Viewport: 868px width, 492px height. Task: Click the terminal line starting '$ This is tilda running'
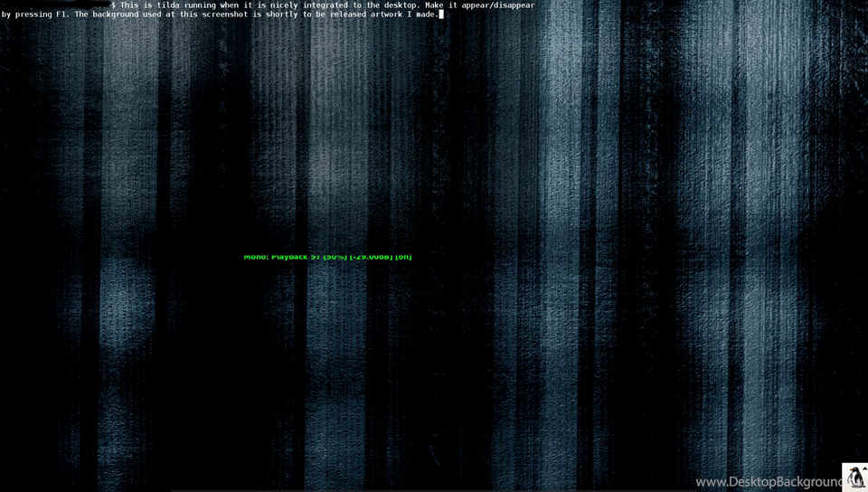324,5
